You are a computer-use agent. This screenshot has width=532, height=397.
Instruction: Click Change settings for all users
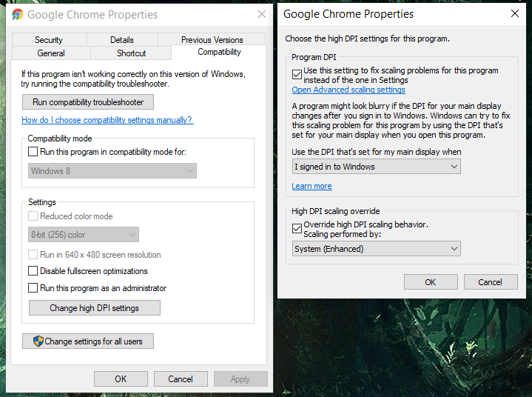click(x=88, y=341)
